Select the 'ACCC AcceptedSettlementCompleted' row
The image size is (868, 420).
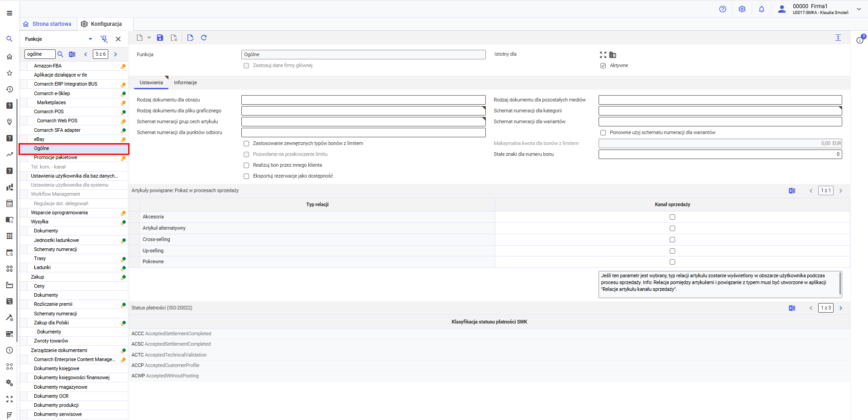489,334
